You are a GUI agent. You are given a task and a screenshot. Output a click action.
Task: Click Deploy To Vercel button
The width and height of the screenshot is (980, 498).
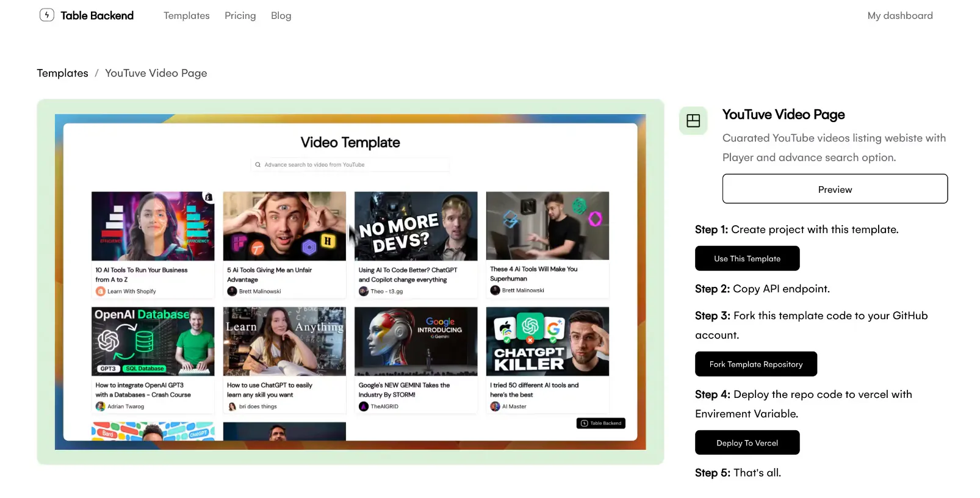click(747, 443)
